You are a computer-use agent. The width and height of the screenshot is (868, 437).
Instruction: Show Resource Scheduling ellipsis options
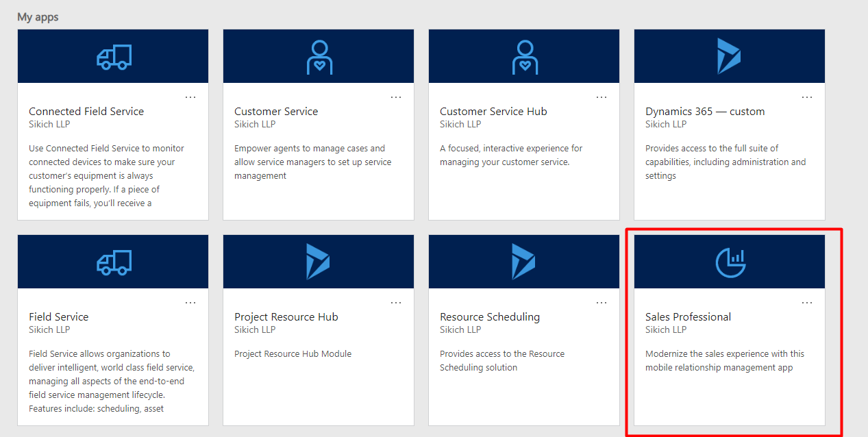[x=602, y=303]
